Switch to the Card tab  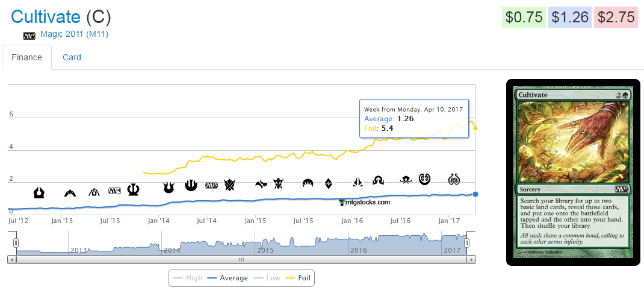click(72, 57)
